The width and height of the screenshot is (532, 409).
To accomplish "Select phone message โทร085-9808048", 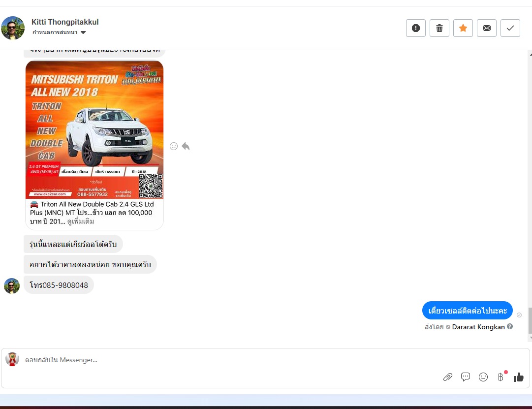I will pos(59,285).
